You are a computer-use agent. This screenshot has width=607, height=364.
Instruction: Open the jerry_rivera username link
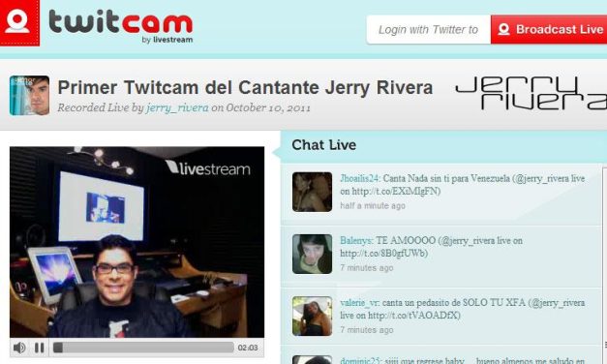pos(177,107)
